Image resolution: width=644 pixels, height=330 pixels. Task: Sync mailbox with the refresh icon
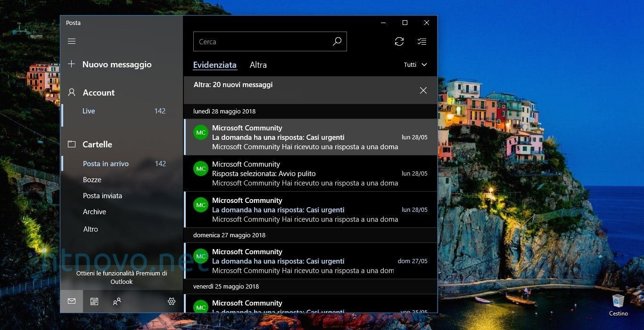[399, 41]
